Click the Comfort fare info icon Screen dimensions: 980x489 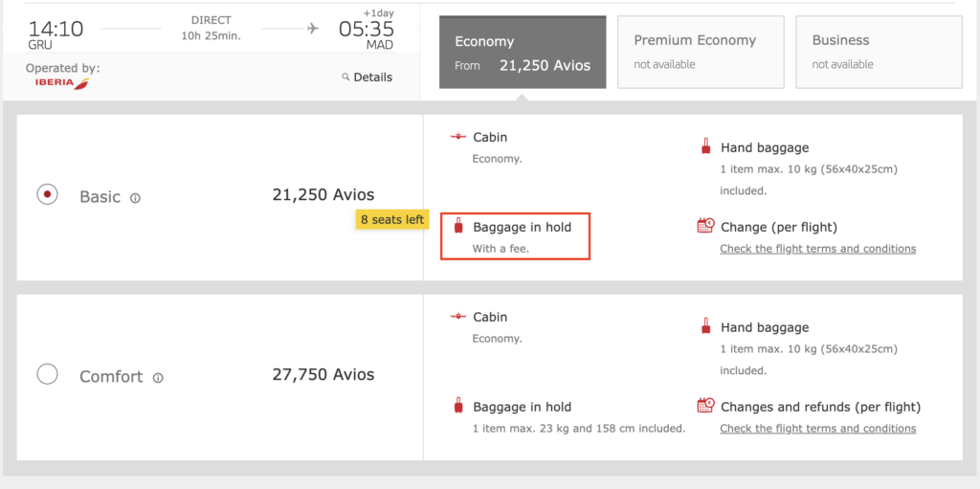(158, 378)
